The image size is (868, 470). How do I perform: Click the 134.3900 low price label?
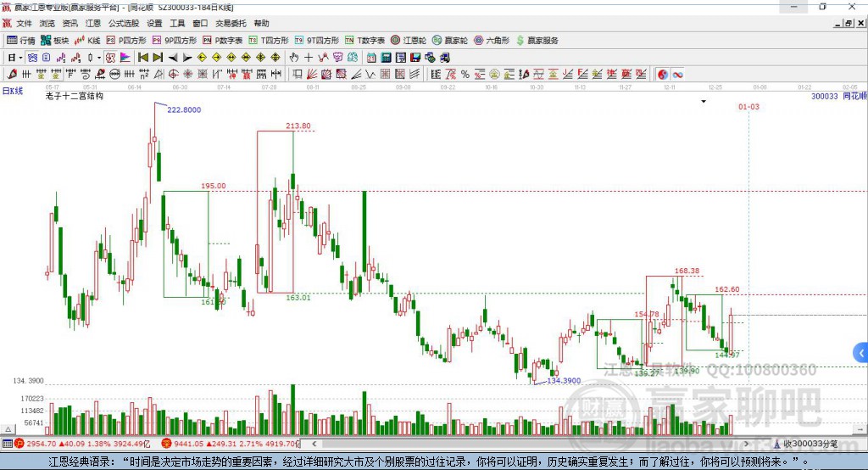point(564,380)
